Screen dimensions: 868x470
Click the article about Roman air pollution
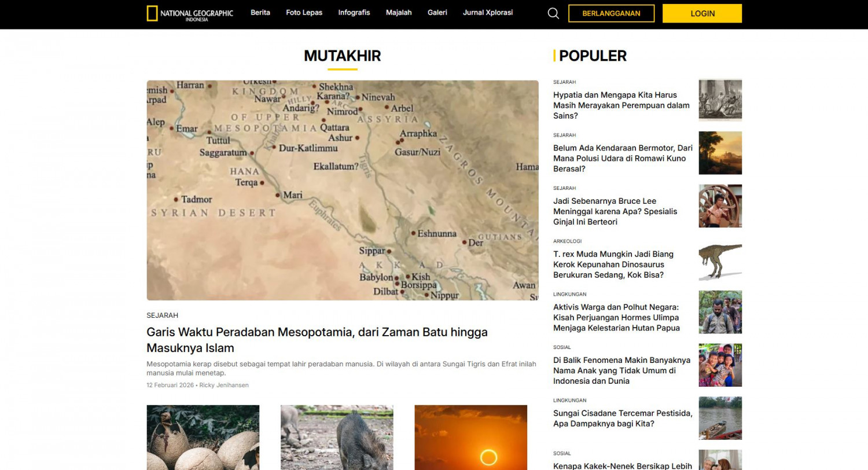click(x=622, y=158)
